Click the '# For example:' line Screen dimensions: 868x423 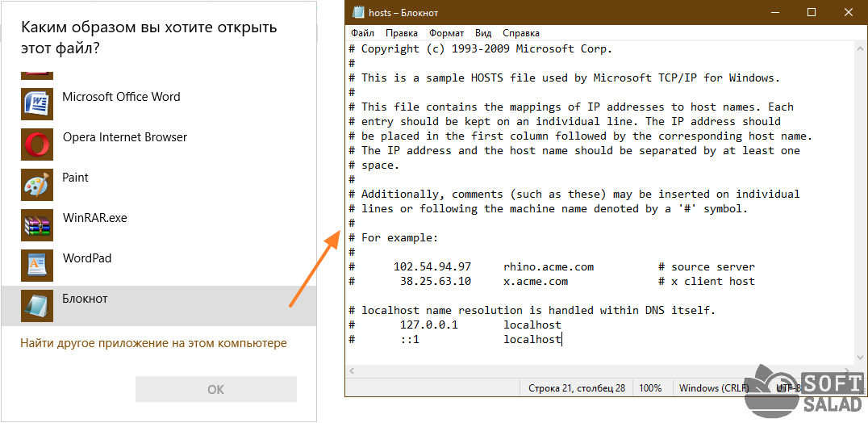click(394, 238)
